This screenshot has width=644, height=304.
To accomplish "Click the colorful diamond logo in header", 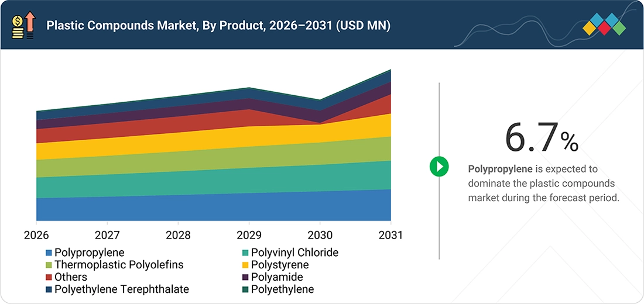I will tap(604, 24).
